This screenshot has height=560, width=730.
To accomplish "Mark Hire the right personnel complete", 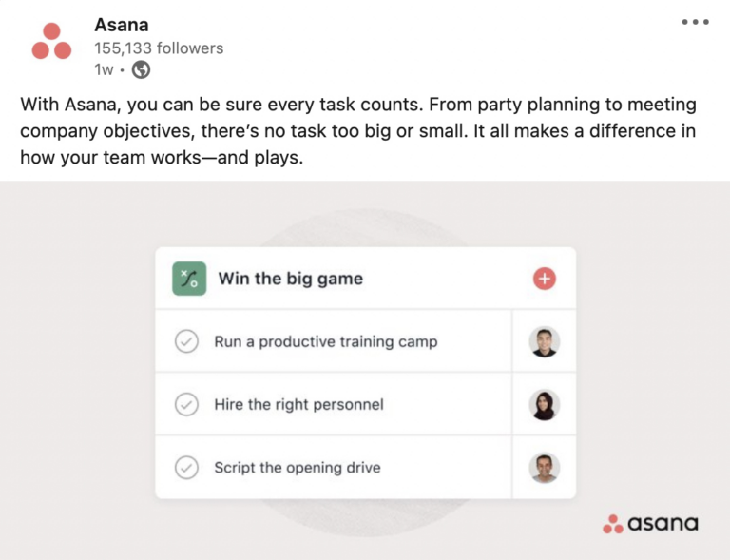I will [186, 405].
